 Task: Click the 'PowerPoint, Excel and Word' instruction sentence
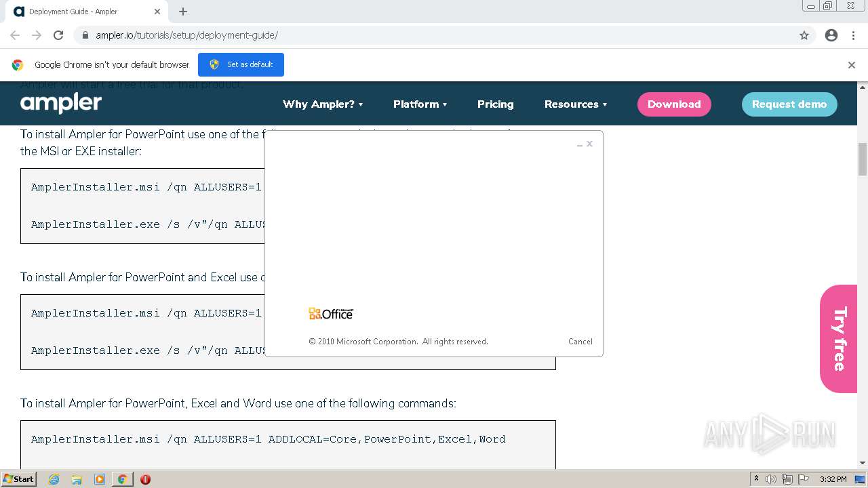pos(238,403)
